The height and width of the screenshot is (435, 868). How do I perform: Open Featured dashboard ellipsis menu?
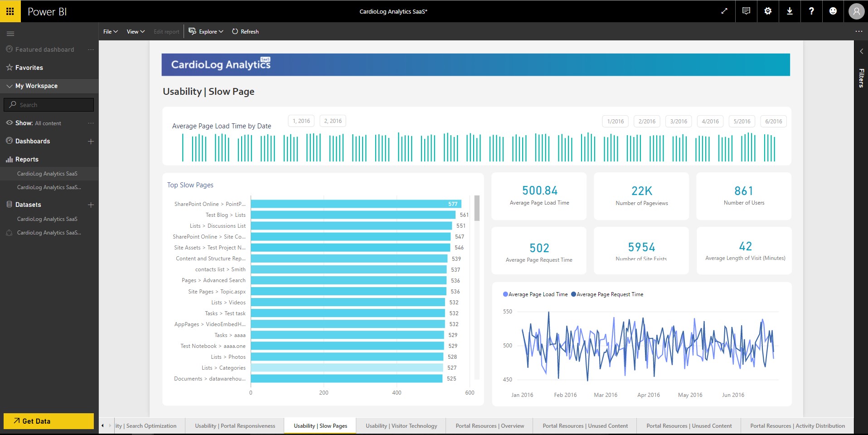tap(91, 49)
